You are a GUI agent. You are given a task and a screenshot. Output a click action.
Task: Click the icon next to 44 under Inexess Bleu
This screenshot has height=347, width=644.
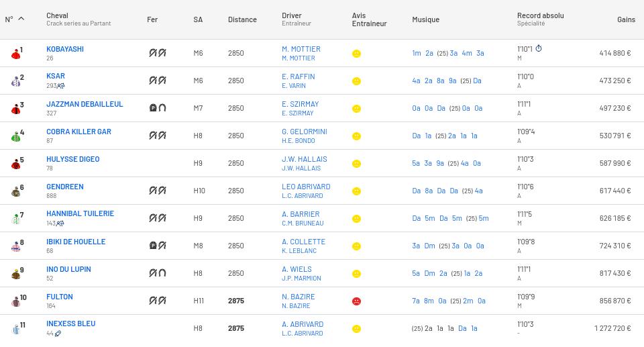pyautogui.click(x=58, y=334)
